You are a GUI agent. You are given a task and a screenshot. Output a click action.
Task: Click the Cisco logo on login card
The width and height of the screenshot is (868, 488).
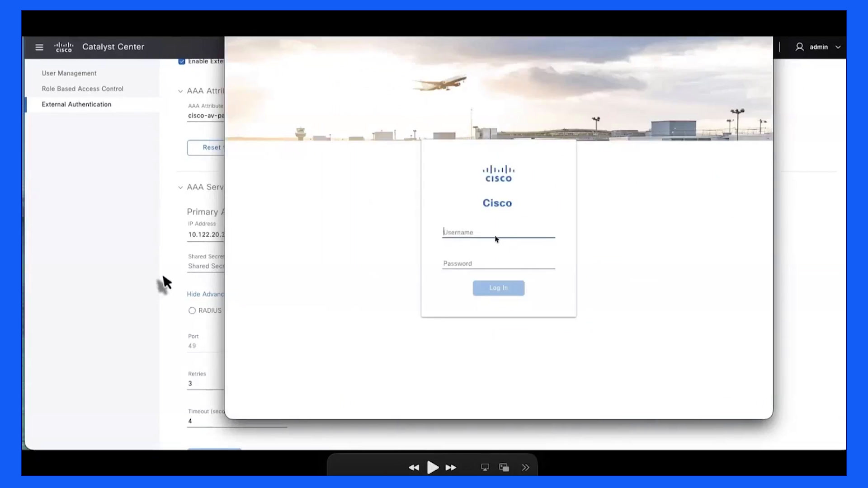pyautogui.click(x=499, y=174)
